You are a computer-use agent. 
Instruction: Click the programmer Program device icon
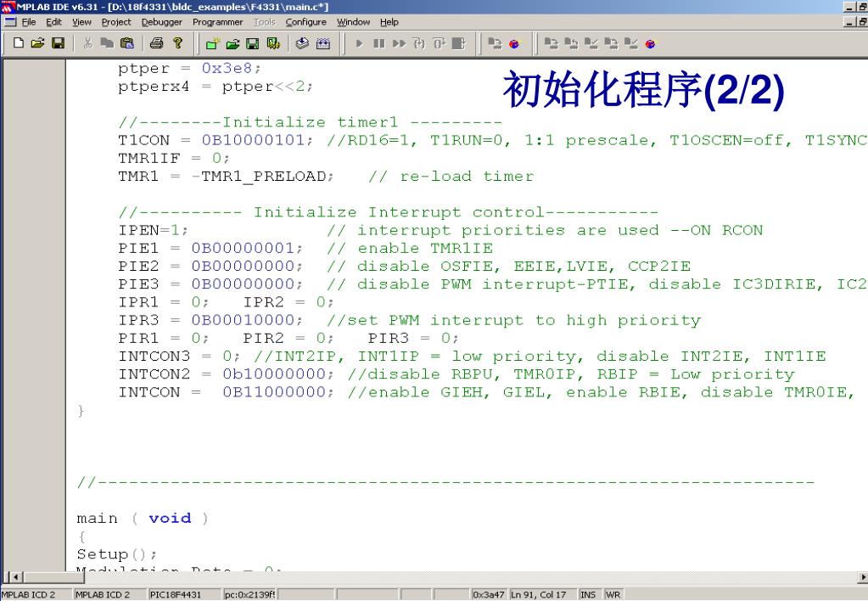552,44
